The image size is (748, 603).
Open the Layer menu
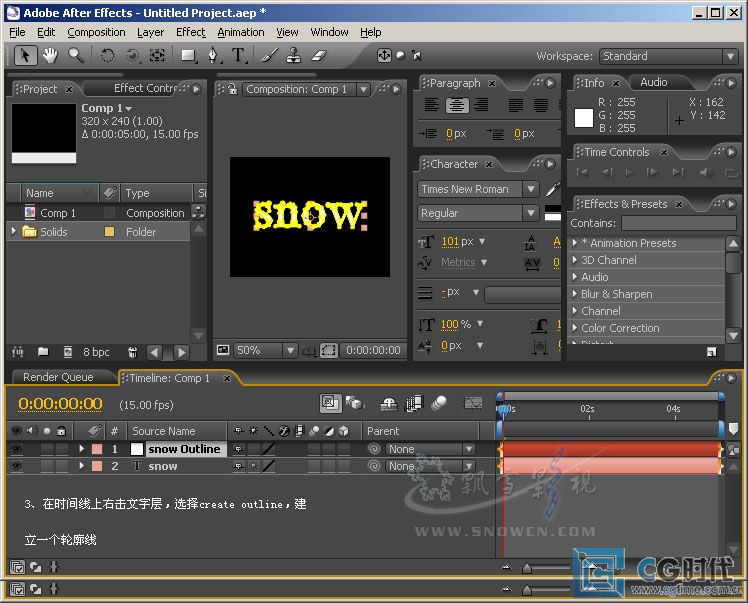coord(151,32)
